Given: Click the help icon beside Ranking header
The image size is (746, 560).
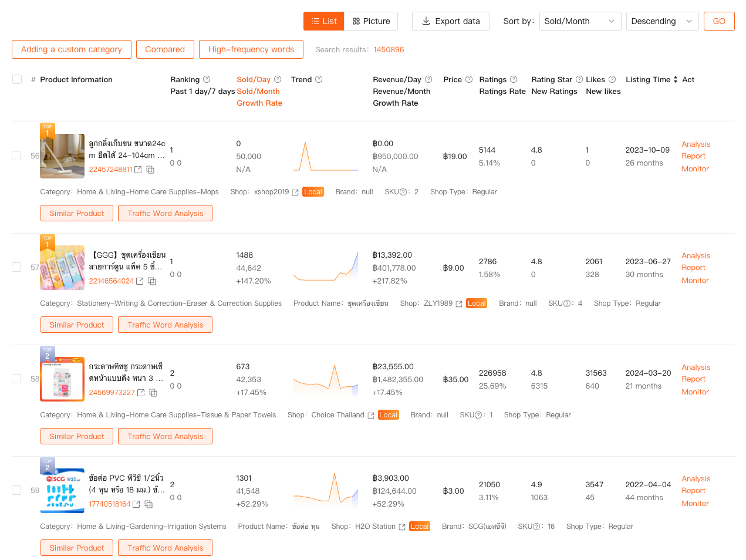Looking at the screenshot, I should click(207, 80).
